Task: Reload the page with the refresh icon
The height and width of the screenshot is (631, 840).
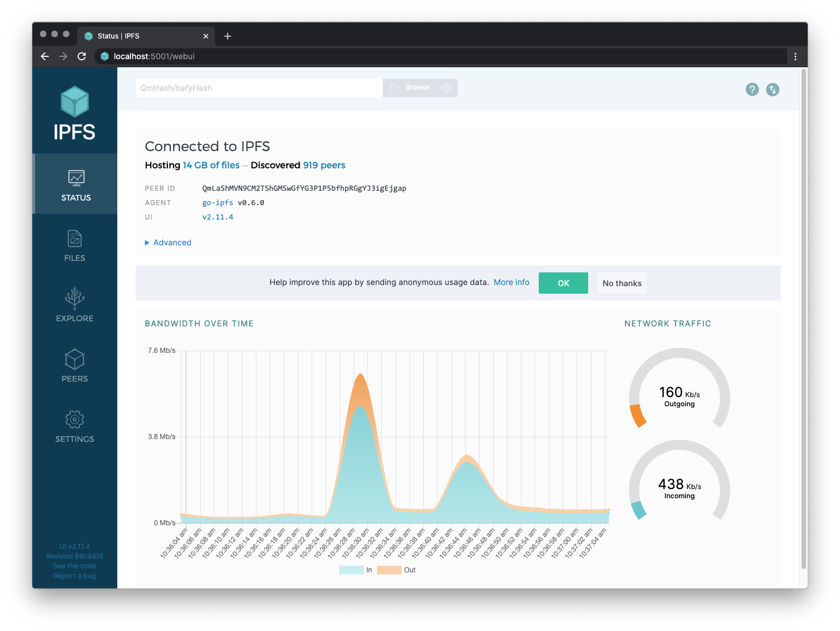Action: 82,56
